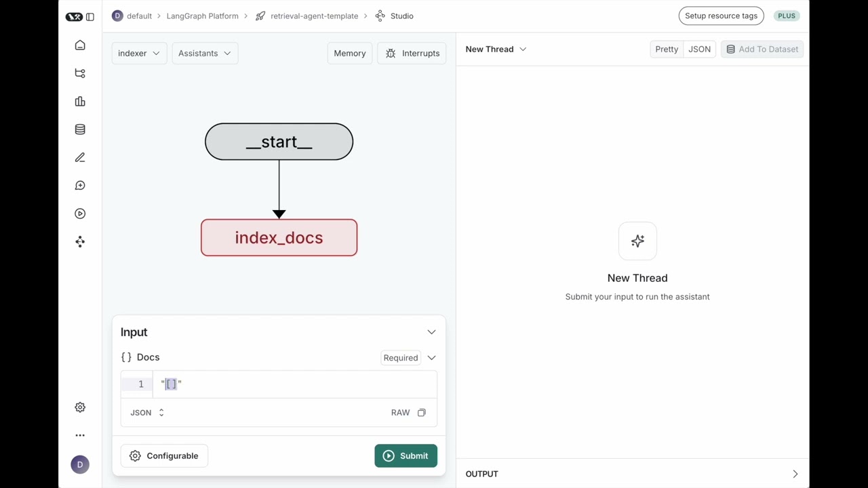Collapse the Docs field chevron
This screenshot has width=868, height=488.
pyautogui.click(x=431, y=358)
